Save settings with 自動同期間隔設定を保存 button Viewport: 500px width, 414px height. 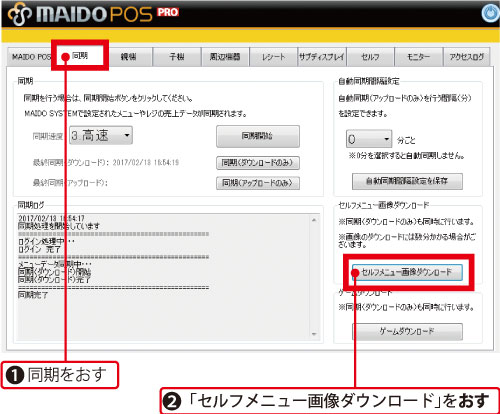tap(407, 181)
